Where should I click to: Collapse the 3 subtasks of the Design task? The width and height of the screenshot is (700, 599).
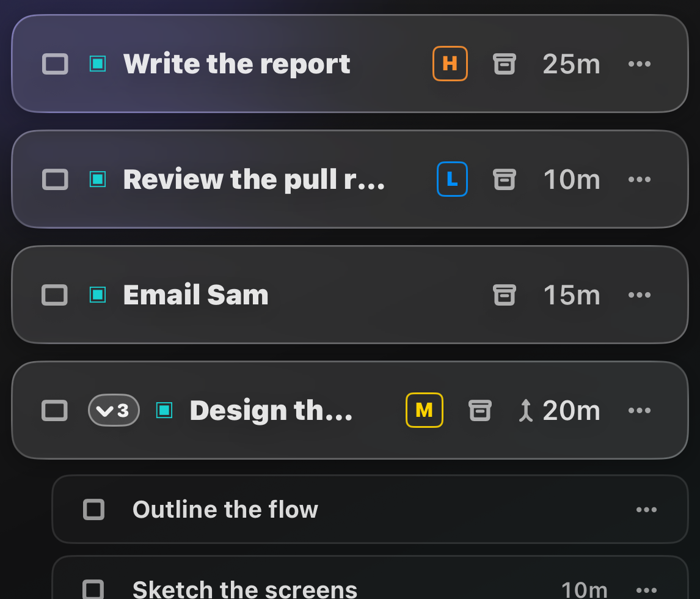pyautogui.click(x=114, y=411)
